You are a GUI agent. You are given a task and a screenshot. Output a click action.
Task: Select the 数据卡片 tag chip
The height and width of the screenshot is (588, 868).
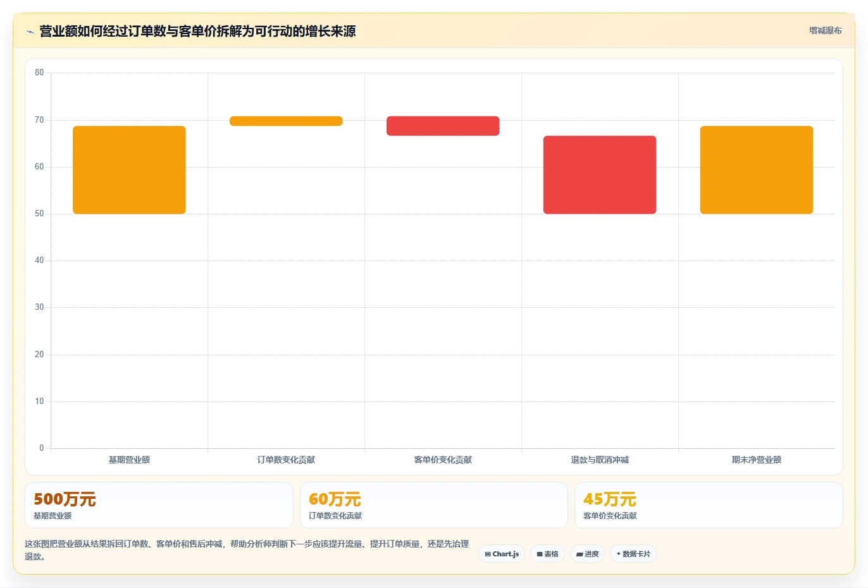click(x=633, y=554)
